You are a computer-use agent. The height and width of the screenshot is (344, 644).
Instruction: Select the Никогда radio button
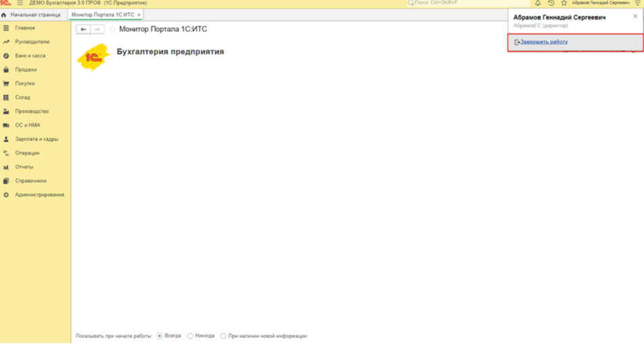(x=190, y=336)
